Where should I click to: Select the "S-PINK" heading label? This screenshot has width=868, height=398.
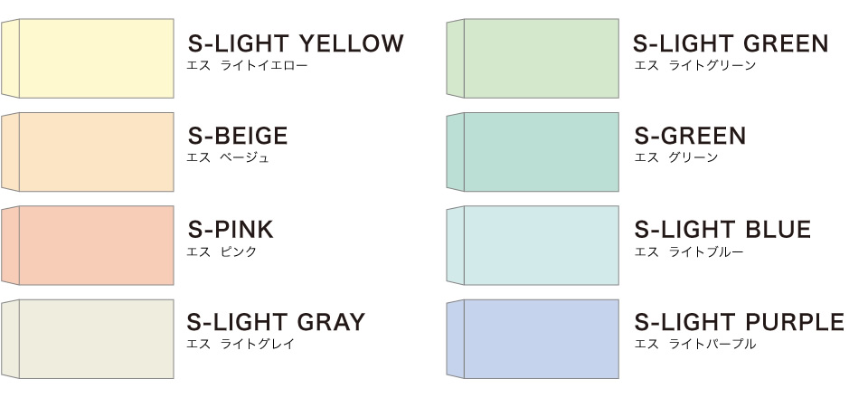[231, 230]
